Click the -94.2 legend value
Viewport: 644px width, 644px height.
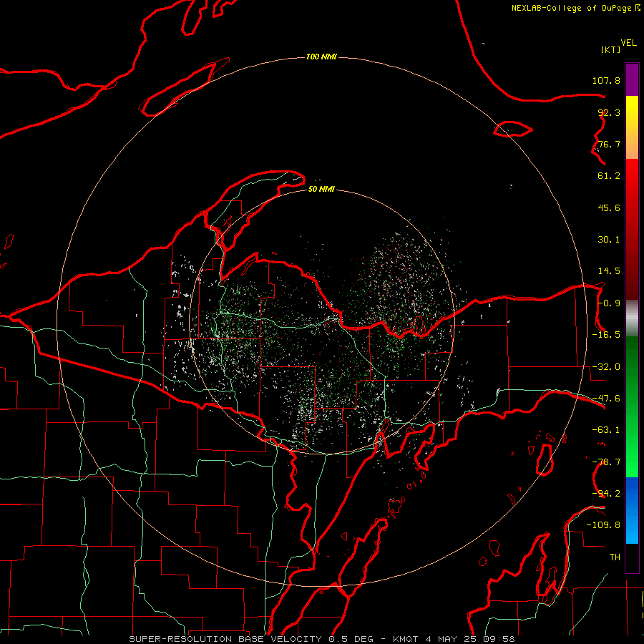(606, 494)
